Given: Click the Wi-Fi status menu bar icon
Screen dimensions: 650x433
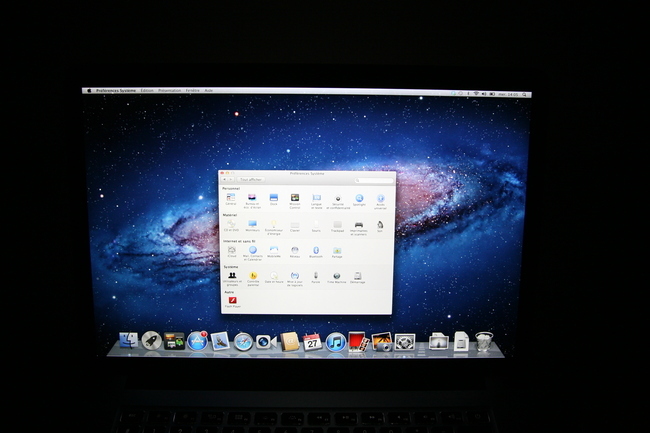Looking at the screenshot, I should click(476, 94).
